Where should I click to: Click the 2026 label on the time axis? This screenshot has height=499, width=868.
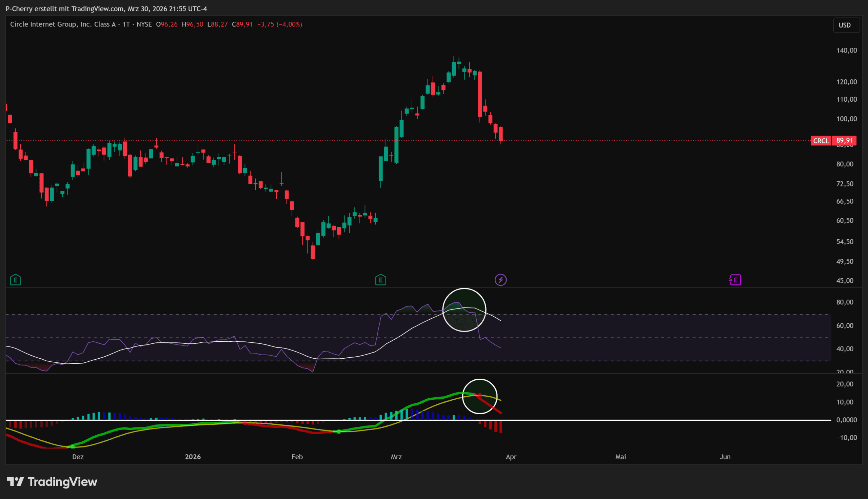[x=193, y=457]
